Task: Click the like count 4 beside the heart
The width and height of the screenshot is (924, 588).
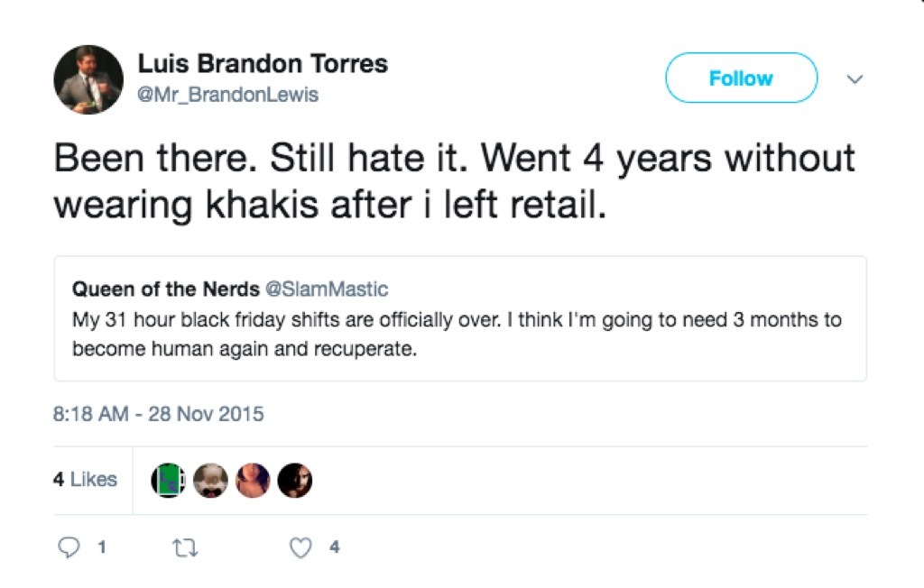Action: click(x=335, y=547)
